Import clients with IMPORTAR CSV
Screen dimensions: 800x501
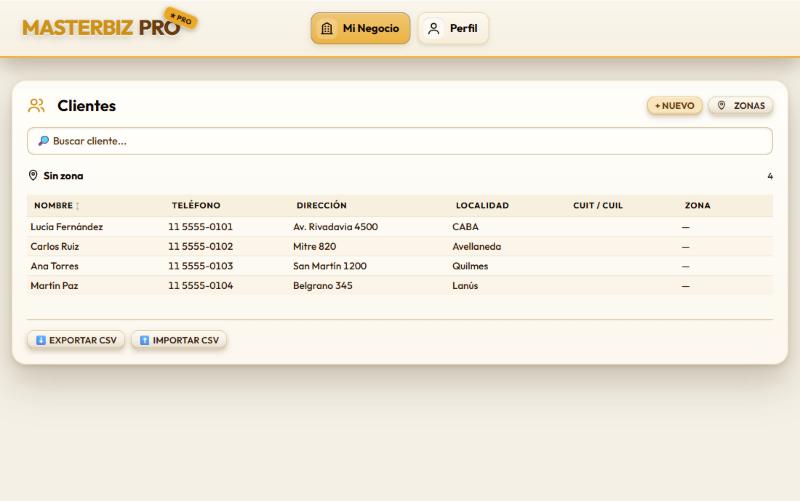179,340
